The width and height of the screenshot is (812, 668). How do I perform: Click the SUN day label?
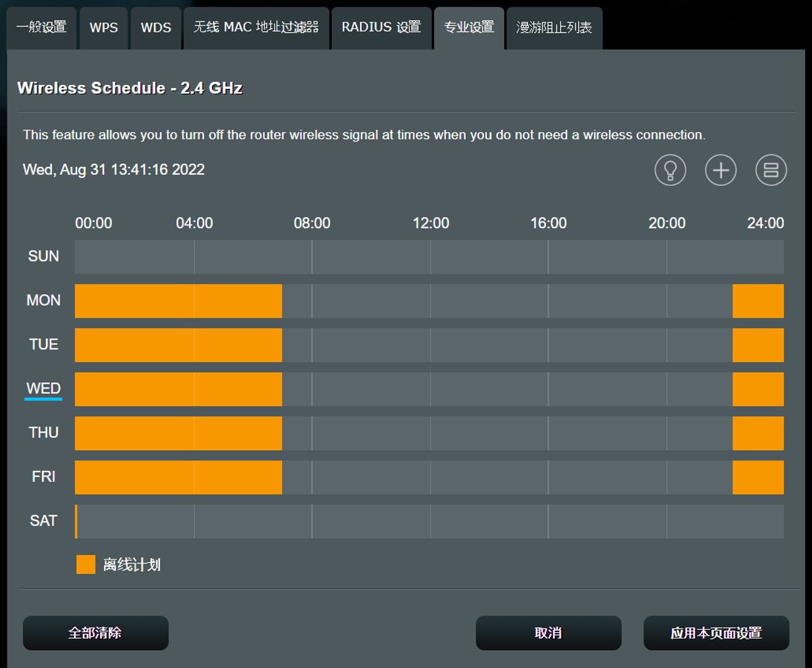(x=44, y=256)
